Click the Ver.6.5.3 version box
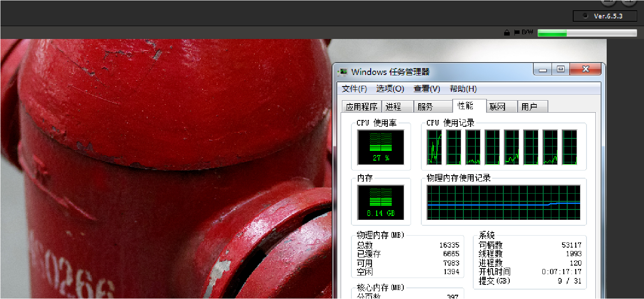Viewport: 644px width, 299px height. (605, 16)
